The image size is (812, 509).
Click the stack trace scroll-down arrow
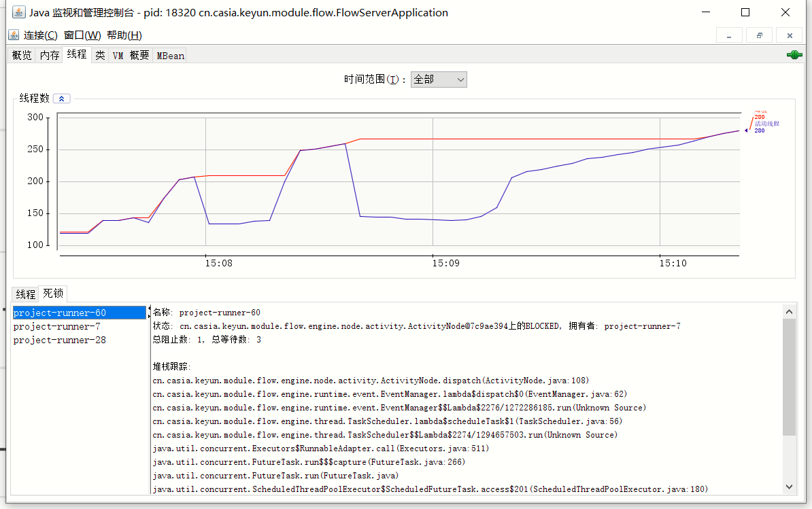[x=789, y=487]
